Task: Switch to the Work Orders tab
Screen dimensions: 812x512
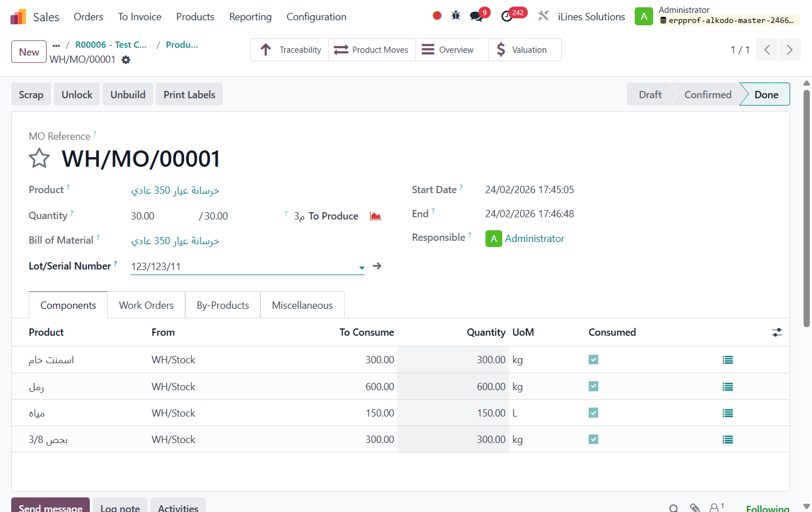Action: click(146, 305)
